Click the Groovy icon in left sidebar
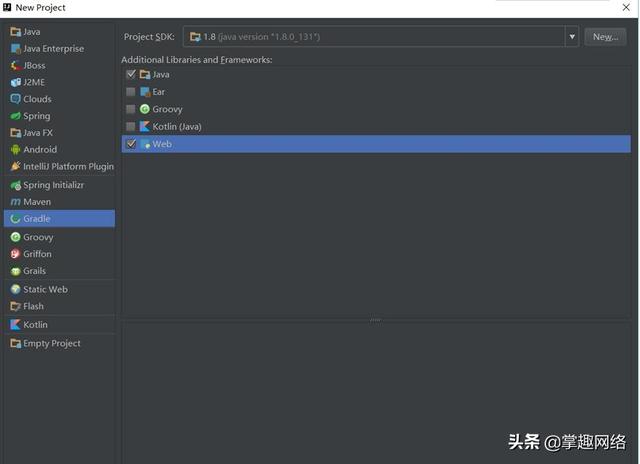Viewport: 640px width, 464px height. pyautogui.click(x=16, y=237)
